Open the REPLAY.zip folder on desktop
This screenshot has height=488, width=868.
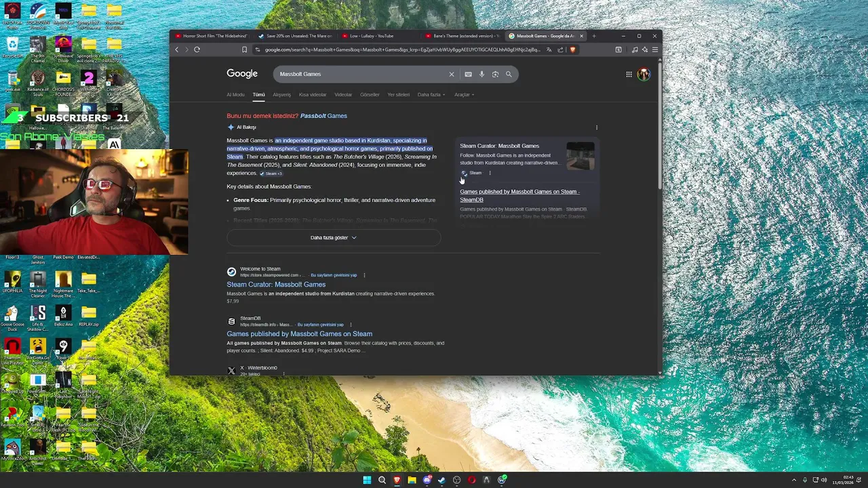click(89, 316)
